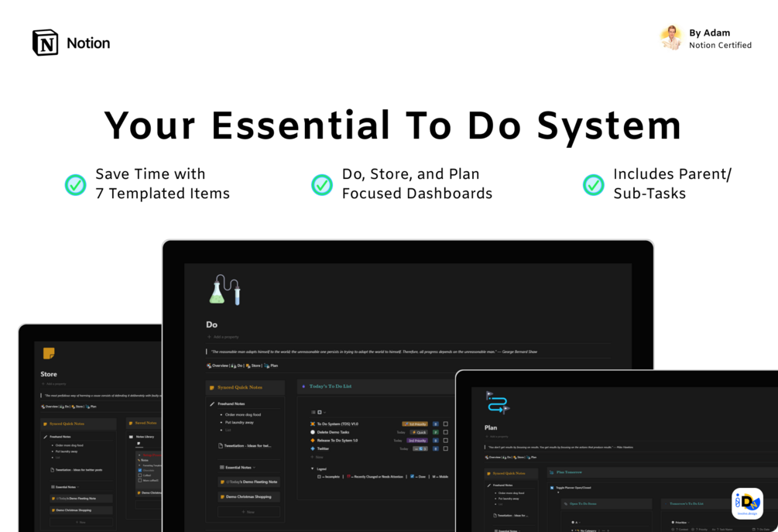This screenshot has width=778, height=532.
Task: Open Overview nav link in Plan window
Action: pyautogui.click(x=492, y=458)
